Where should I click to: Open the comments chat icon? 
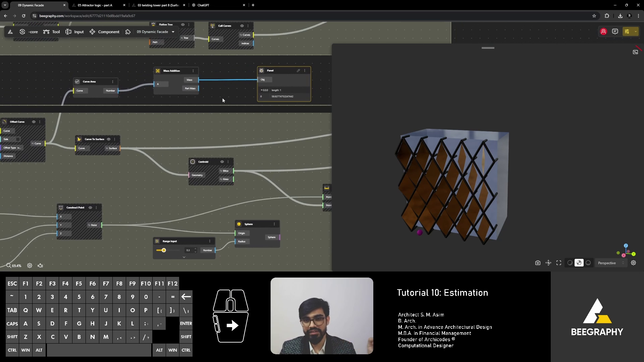615,31
